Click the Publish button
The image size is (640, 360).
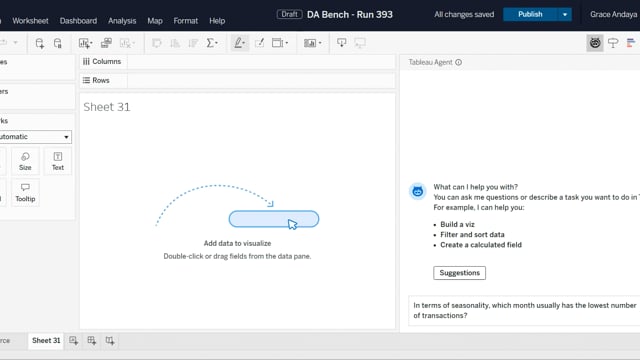point(530,14)
